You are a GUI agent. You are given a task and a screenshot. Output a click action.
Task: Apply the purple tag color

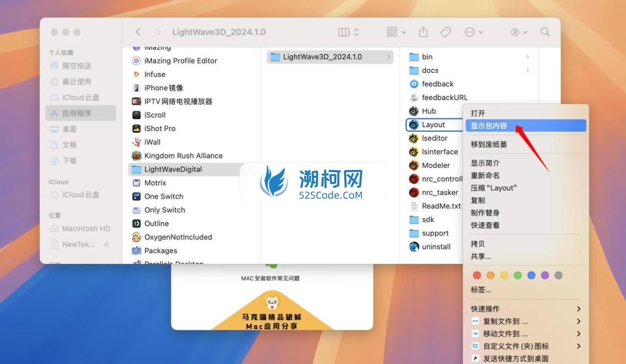pos(545,276)
